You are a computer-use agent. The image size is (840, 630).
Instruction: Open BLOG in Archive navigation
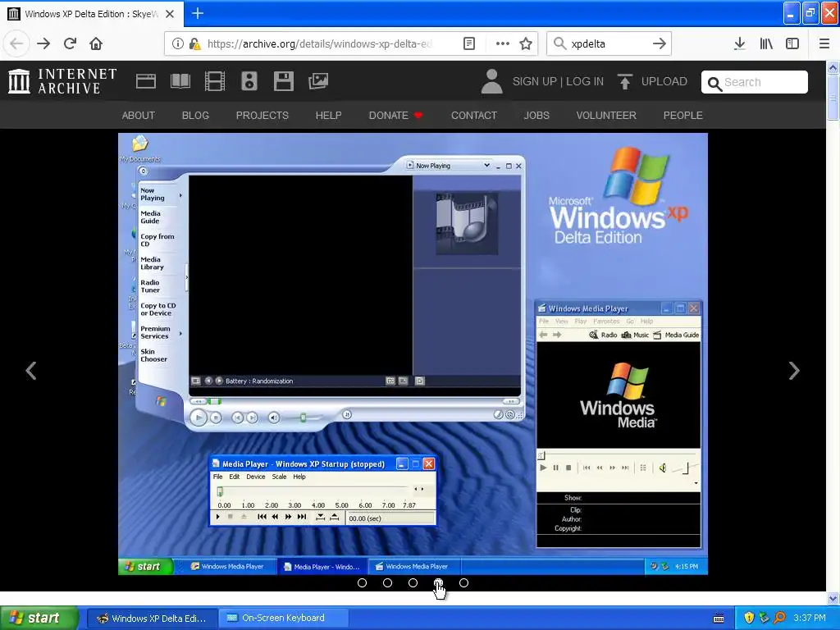(x=195, y=115)
